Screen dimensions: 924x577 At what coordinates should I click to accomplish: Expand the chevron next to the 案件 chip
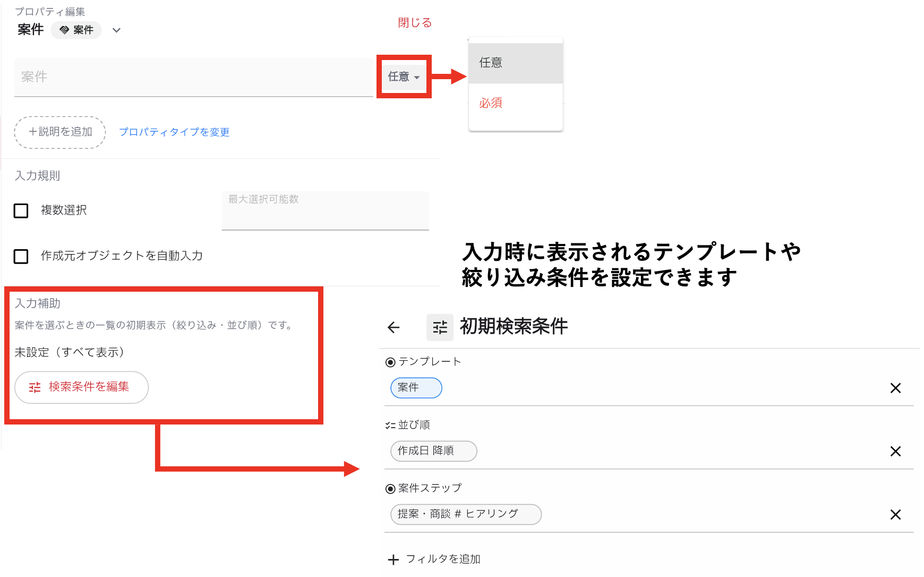coord(117,30)
